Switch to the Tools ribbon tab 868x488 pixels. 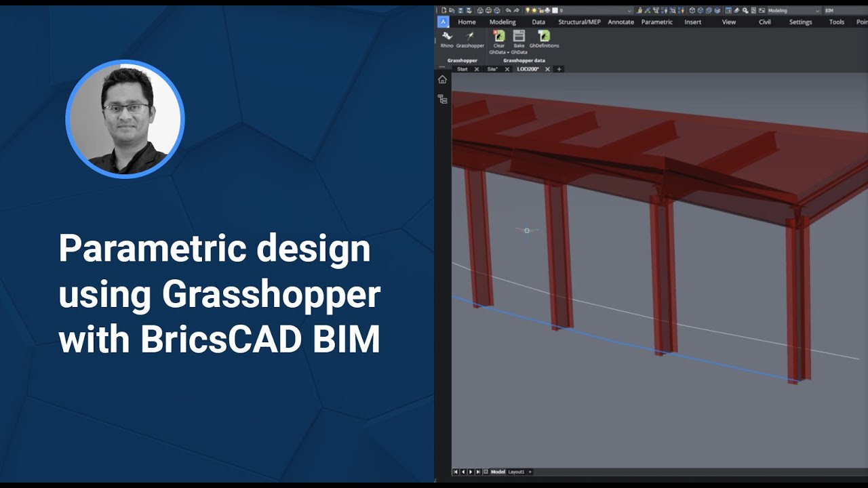click(x=837, y=22)
